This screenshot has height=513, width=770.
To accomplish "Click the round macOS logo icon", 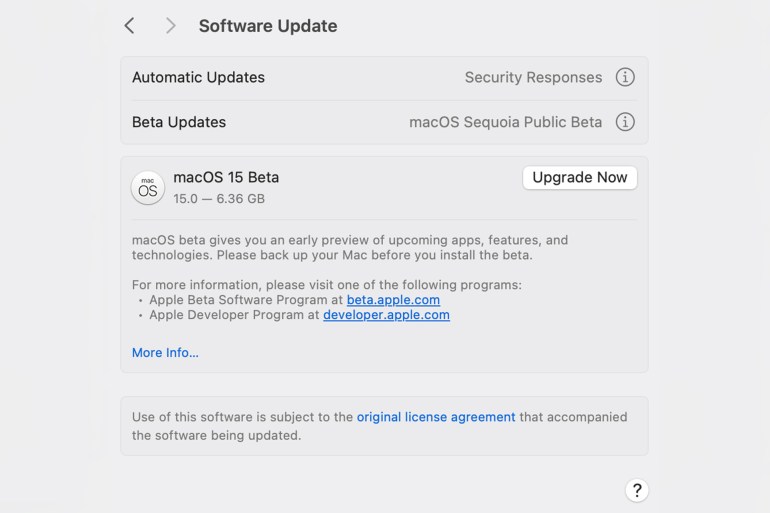I will pyautogui.click(x=148, y=188).
